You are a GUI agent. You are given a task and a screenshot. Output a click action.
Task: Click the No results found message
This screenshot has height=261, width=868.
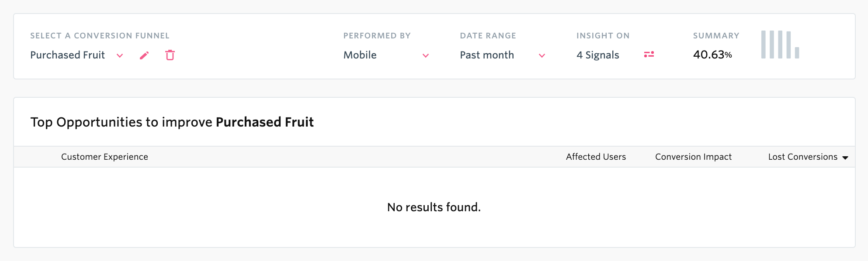[x=434, y=207]
